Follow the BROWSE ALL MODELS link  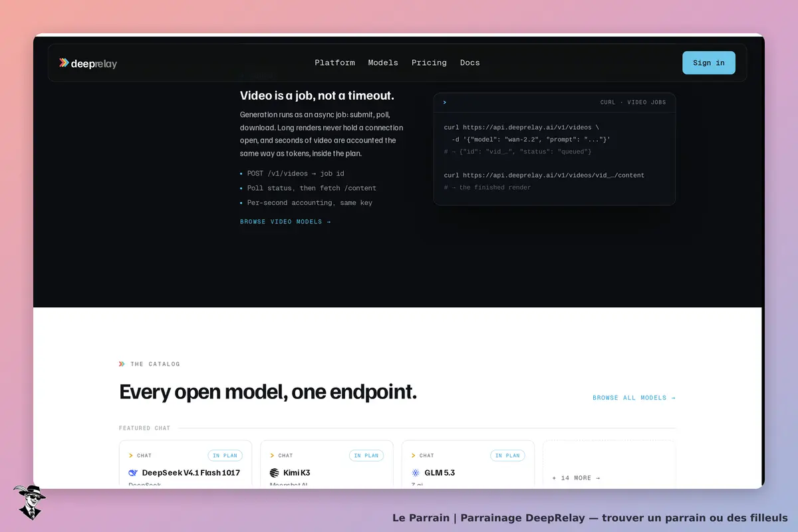[x=634, y=398]
